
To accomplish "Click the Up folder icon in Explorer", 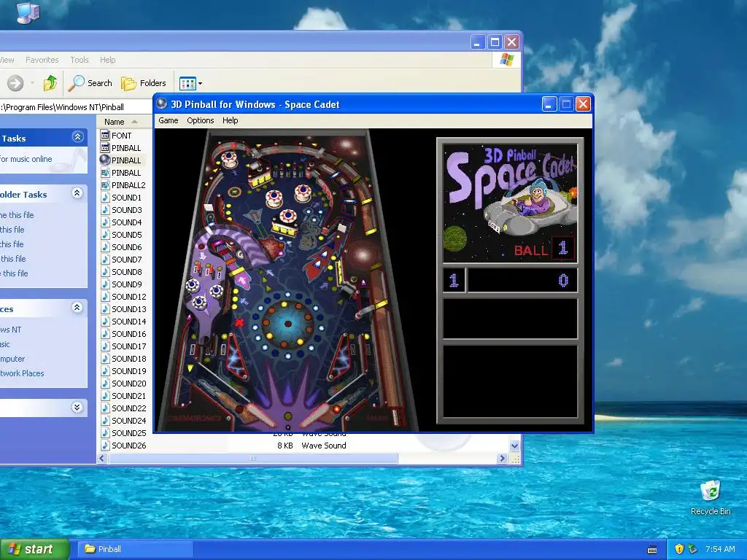I will [x=50, y=83].
